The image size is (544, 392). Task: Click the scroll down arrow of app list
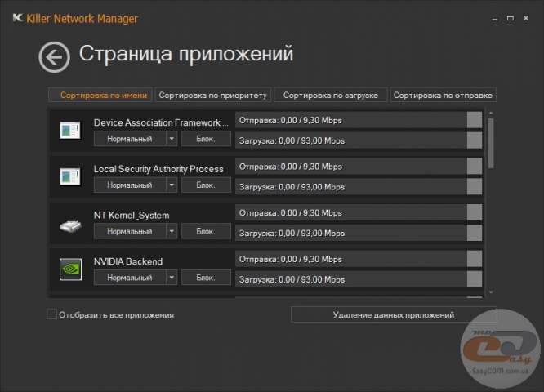[x=491, y=292]
